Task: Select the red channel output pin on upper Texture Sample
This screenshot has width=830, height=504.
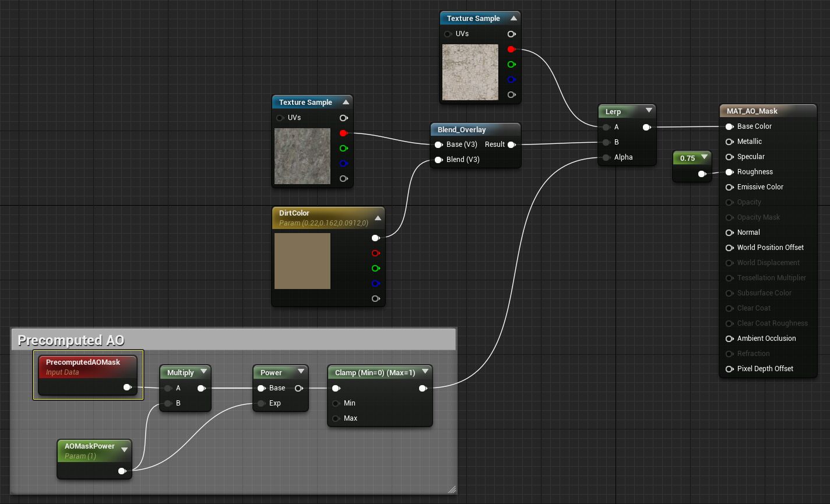Action: tap(511, 49)
